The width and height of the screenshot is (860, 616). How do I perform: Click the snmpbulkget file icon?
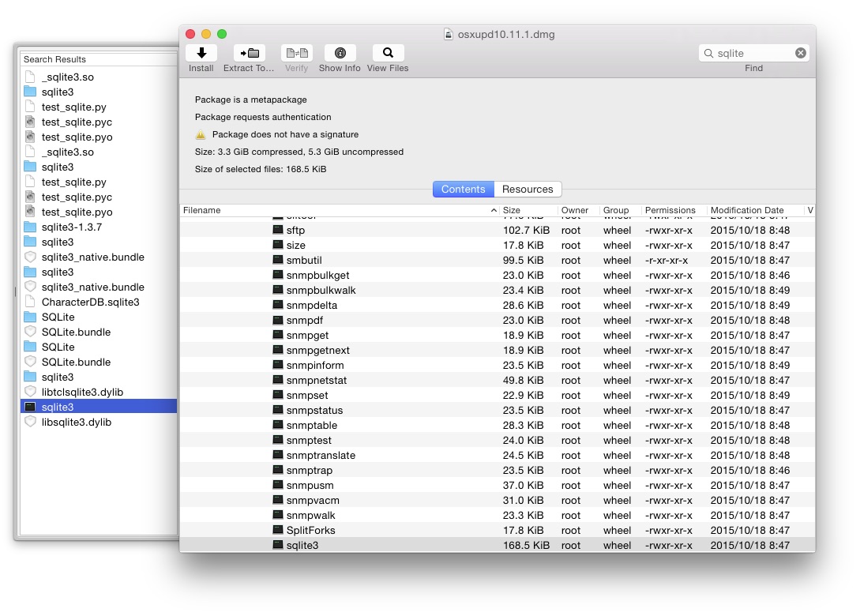click(278, 275)
